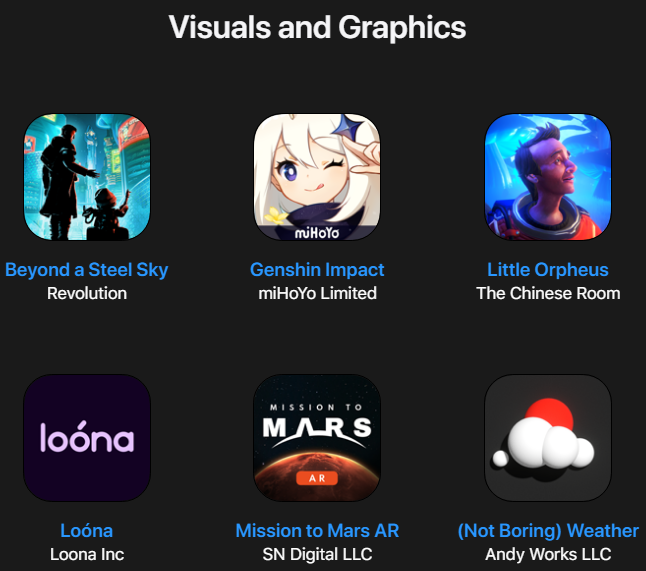Click the Revolution developer name
Viewport: 646px width, 571px height.
point(87,293)
